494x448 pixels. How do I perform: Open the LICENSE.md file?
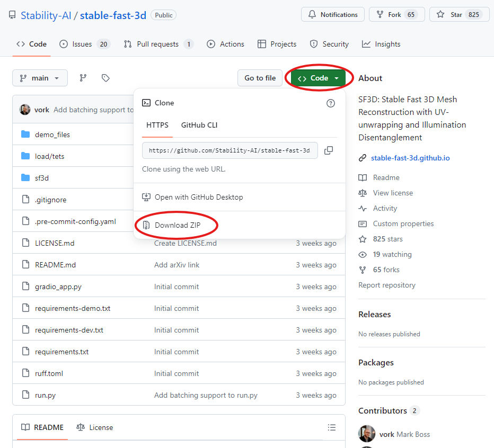pyautogui.click(x=55, y=243)
